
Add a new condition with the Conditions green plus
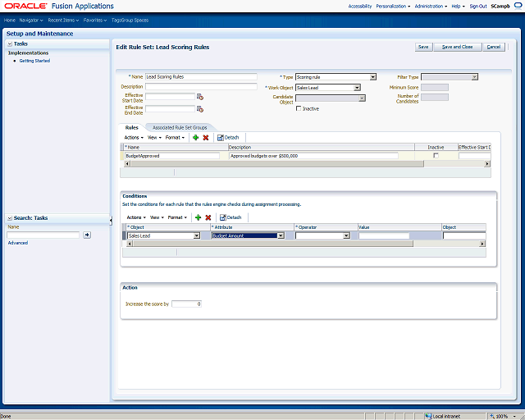(199, 217)
